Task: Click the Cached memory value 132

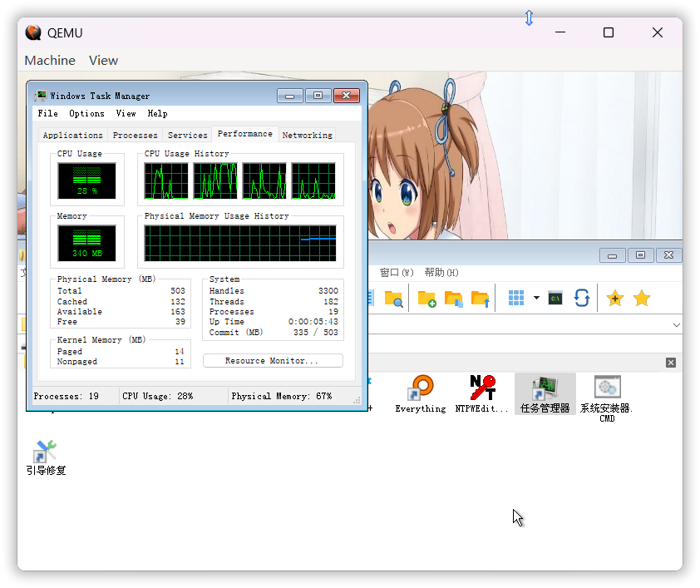Action: click(178, 301)
